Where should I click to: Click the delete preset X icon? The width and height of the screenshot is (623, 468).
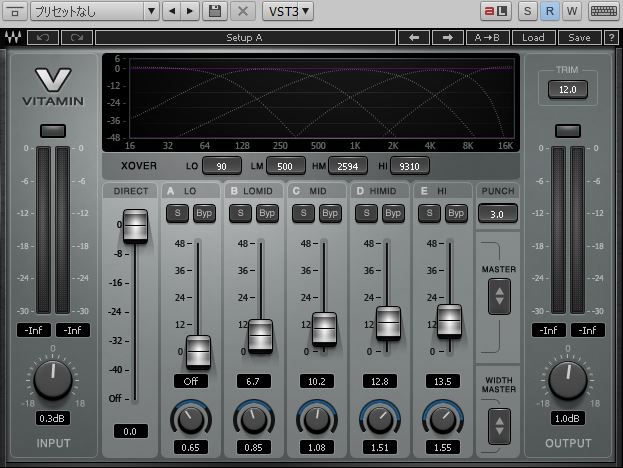tap(243, 11)
